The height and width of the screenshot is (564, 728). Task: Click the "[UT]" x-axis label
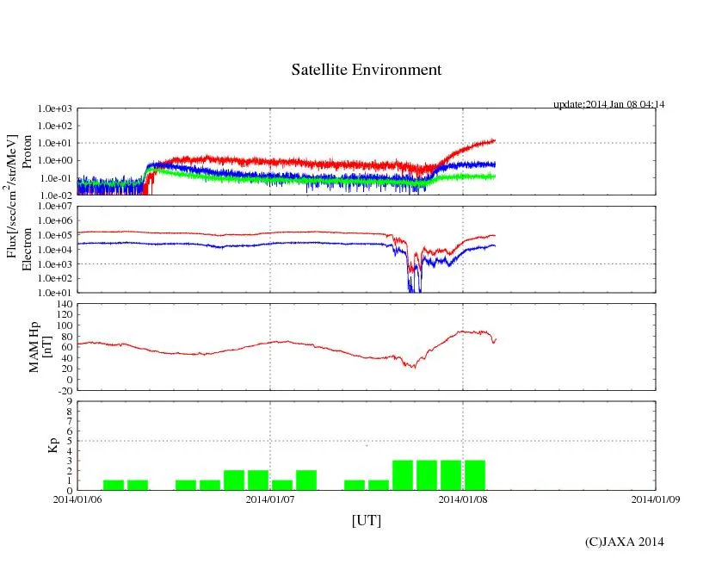click(x=366, y=521)
